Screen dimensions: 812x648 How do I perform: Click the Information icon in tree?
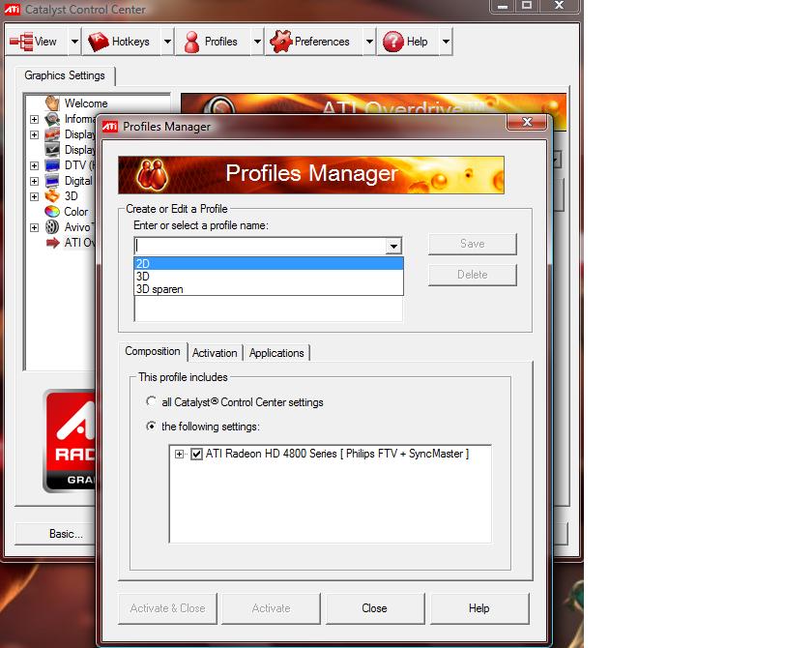[52, 119]
